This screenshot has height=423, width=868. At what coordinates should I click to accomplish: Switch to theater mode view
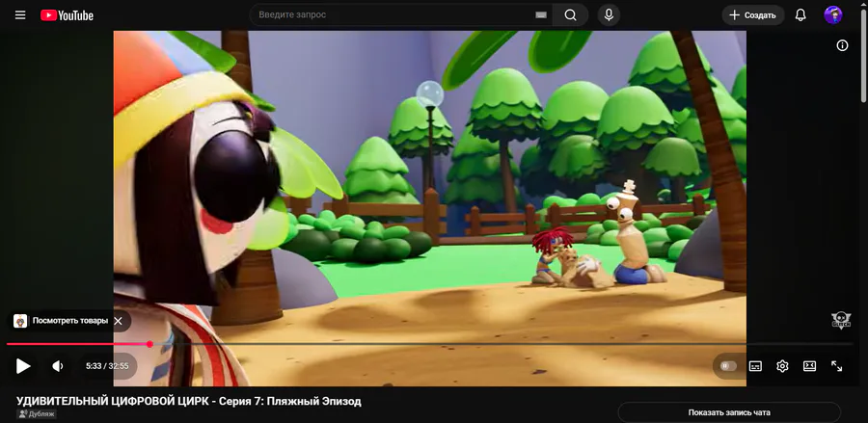809,366
